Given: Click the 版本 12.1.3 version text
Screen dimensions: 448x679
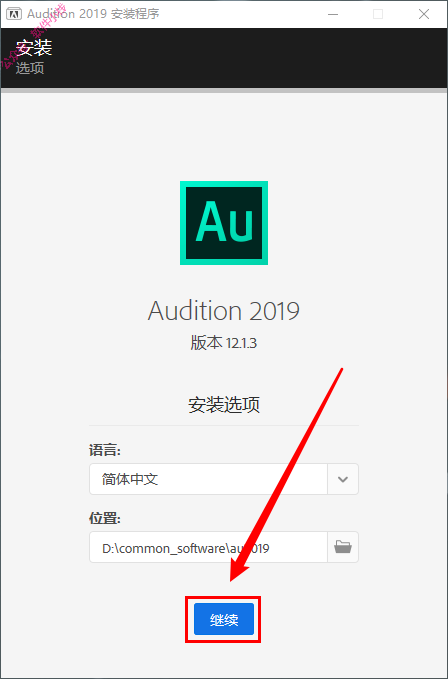Looking at the screenshot, I should pyautogui.click(x=224, y=343).
